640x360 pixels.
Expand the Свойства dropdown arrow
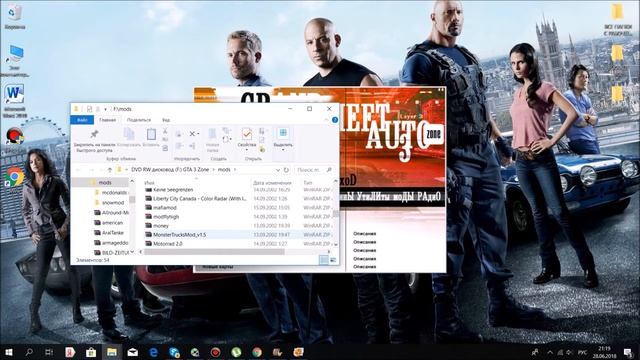pos(247,150)
